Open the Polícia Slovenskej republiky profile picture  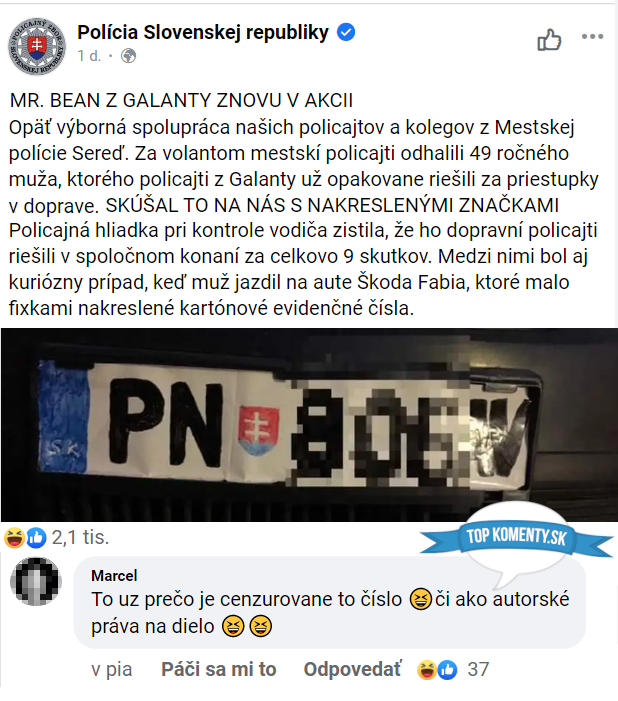click(x=37, y=46)
